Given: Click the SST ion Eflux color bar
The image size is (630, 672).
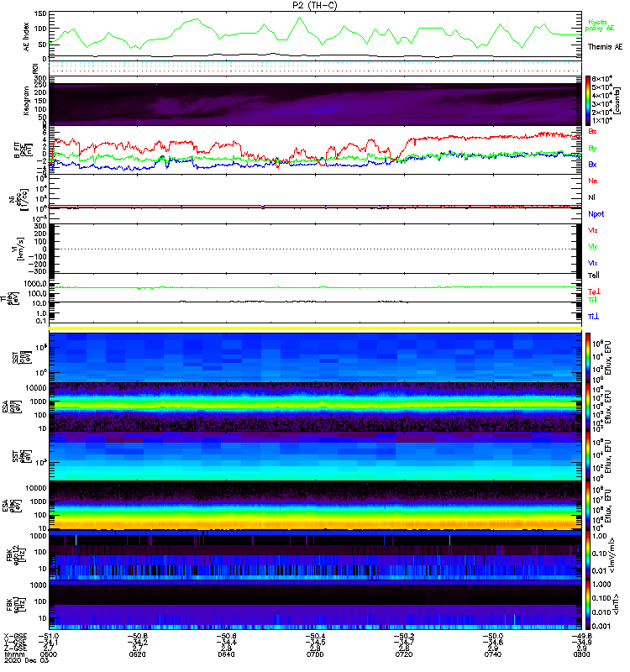Looking at the screenshot, I should (x=588, y=358).
